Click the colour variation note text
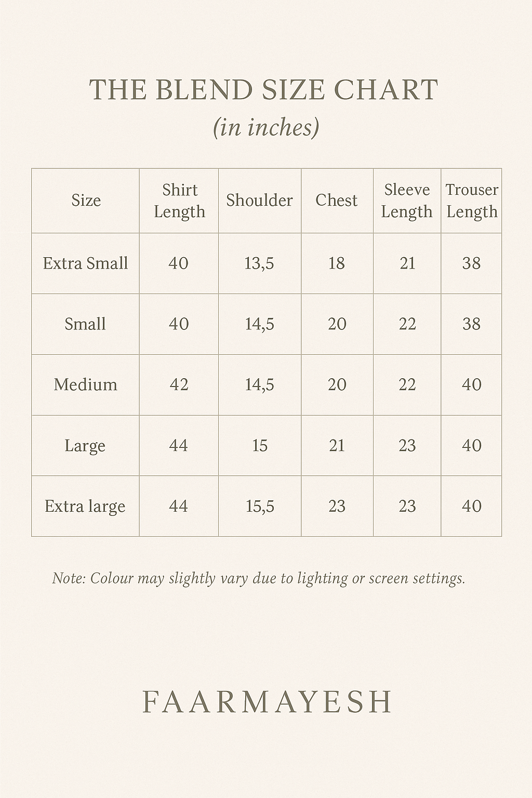532x798 pixels. click(259, 578)
